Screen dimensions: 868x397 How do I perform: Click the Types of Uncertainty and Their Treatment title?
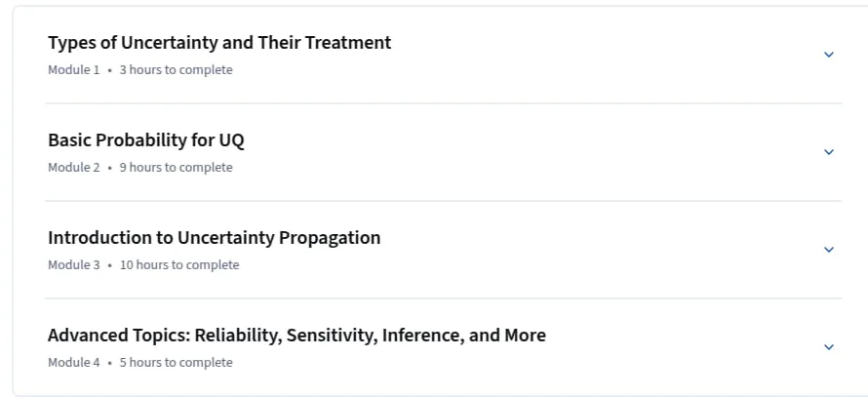(219, 43)
